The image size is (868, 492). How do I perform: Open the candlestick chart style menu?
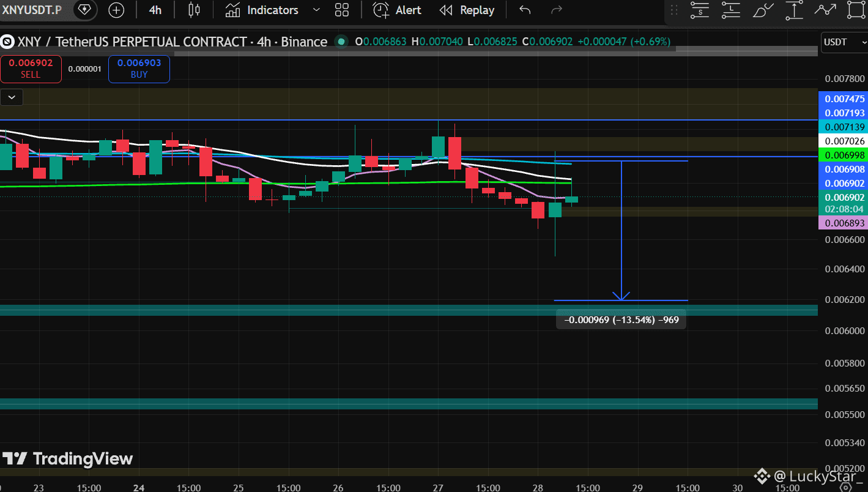(194, 10)
